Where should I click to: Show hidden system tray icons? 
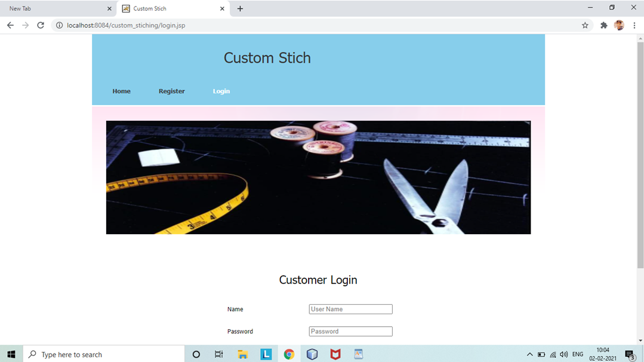530,354
